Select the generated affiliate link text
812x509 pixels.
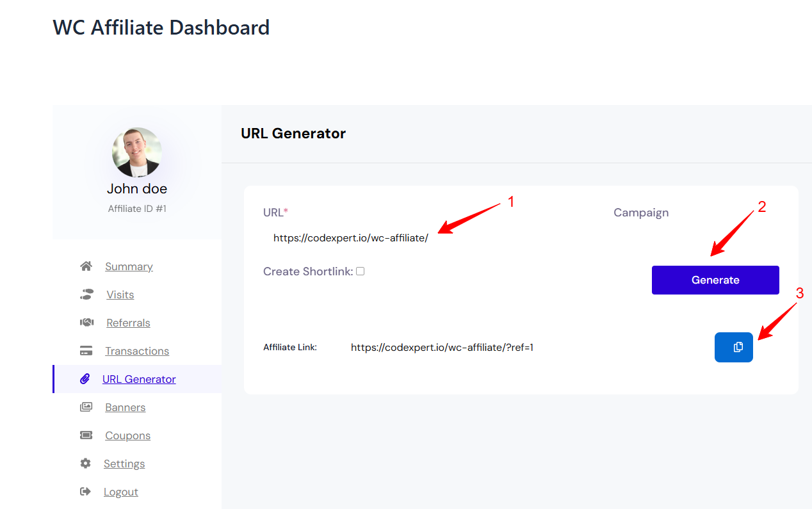point(442,348)
